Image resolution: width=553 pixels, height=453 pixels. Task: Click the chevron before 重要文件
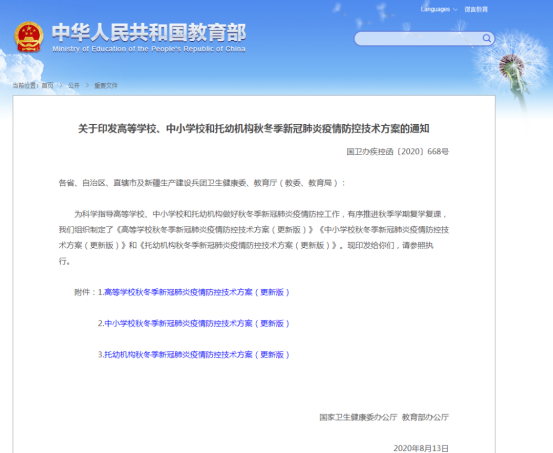click(x=87, y=85)
